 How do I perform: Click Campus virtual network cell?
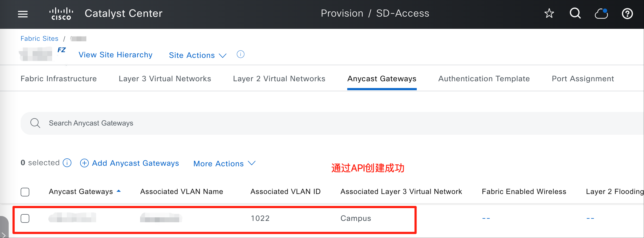356,218
